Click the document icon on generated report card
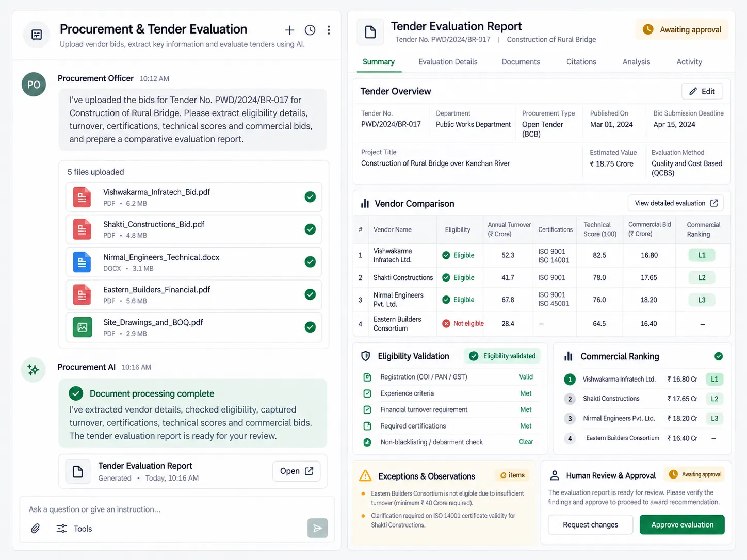Screen dimensions: 747x560 pyautogui.click(x=78, y=471)
